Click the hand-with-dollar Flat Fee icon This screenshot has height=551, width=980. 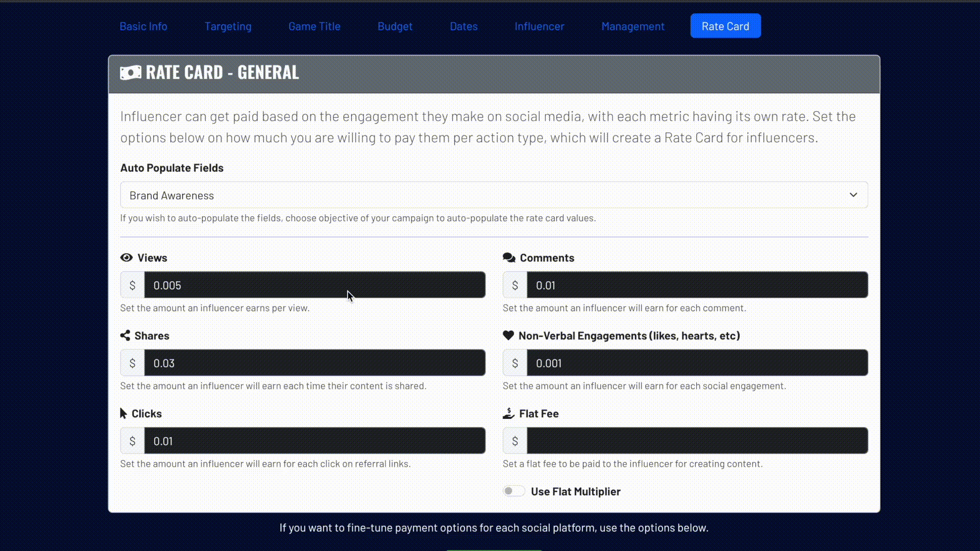(x=508, y=413)
